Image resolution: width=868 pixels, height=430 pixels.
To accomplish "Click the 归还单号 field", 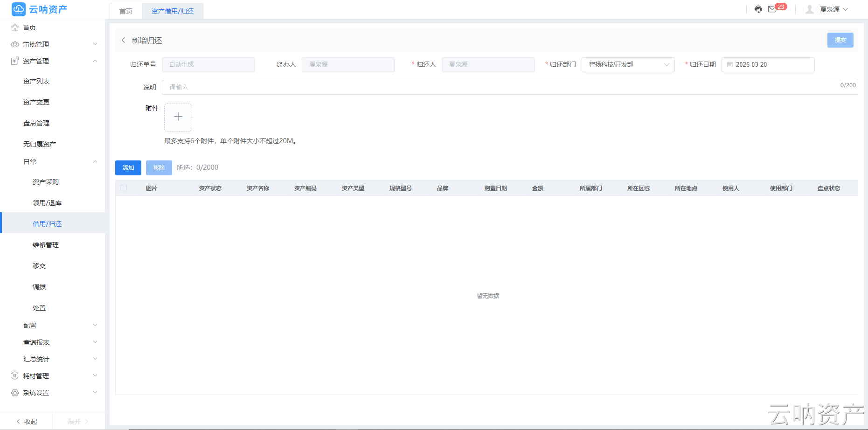I will click(208, 65).
